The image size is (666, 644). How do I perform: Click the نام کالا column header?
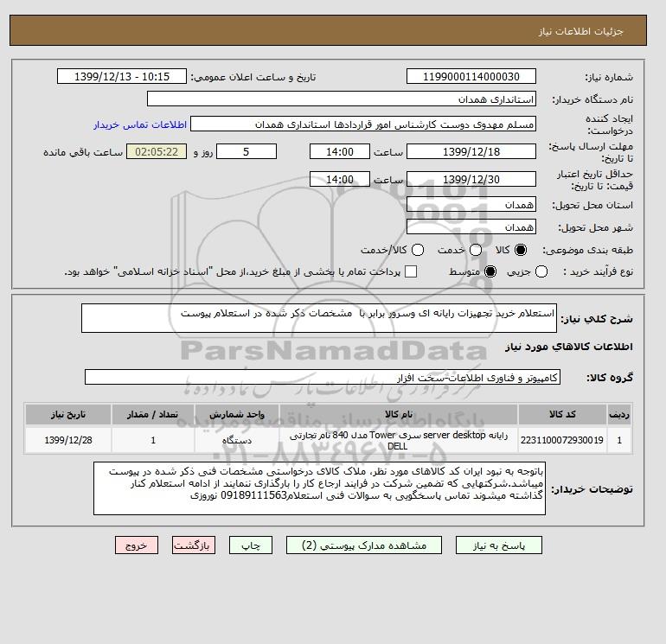(x=399, y=414)
